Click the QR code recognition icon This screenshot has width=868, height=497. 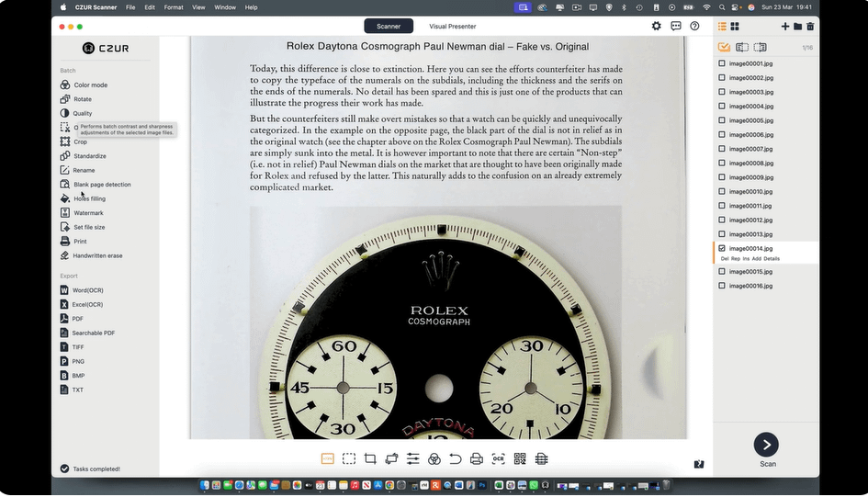point(520,458)
